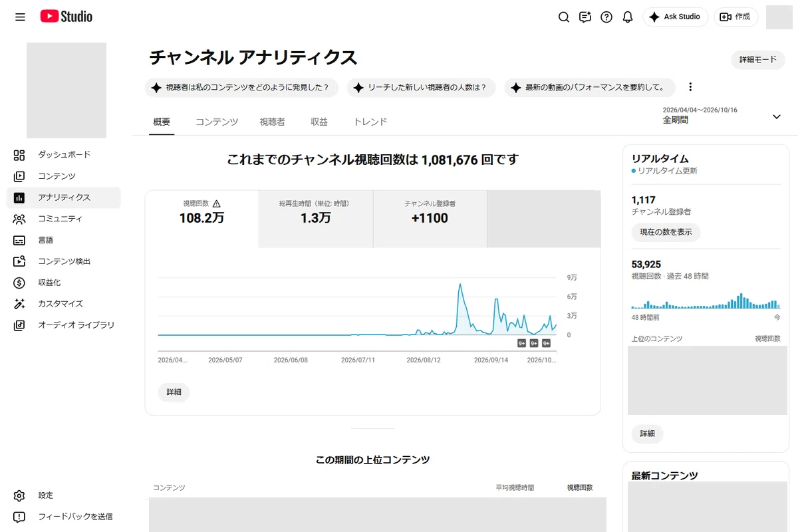The height and width of the screenshot is (532, 798).
Task: Open the help question mark icon
Action: (606, 17)
